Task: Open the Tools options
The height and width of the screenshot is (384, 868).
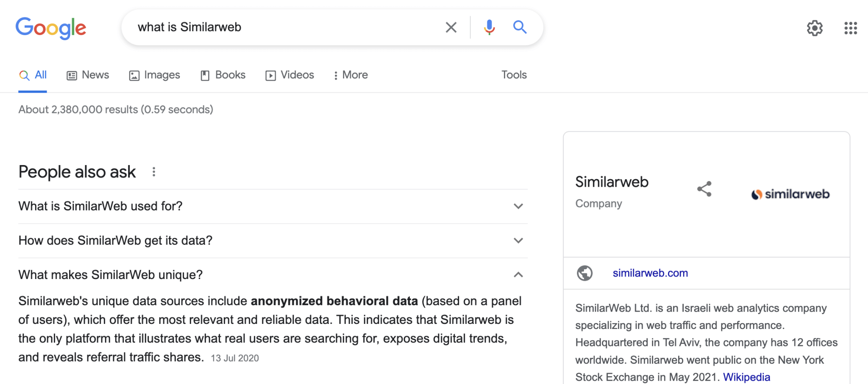Action: click(x=514, y=75)
